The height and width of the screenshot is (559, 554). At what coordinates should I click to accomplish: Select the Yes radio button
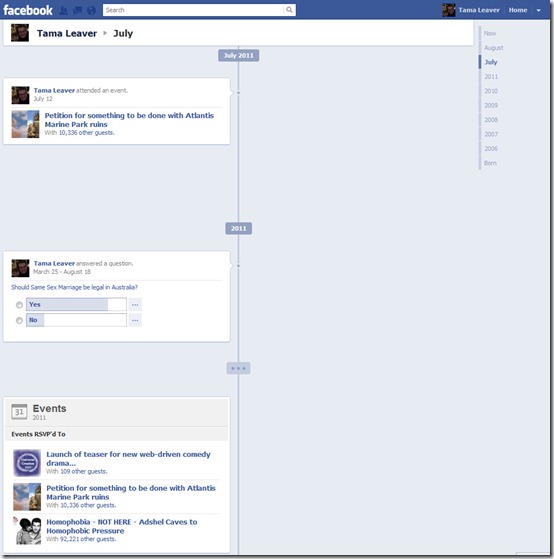pyautogui.click(x=19, y=305)
